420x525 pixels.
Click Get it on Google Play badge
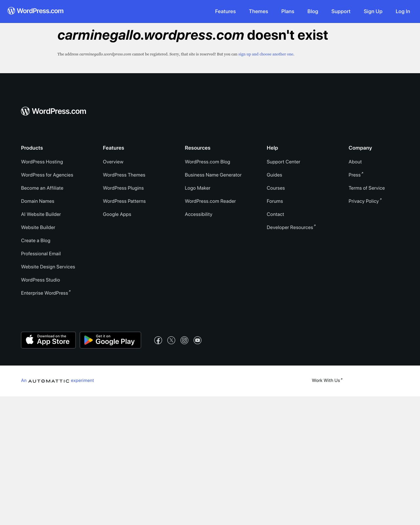[110, 340]
